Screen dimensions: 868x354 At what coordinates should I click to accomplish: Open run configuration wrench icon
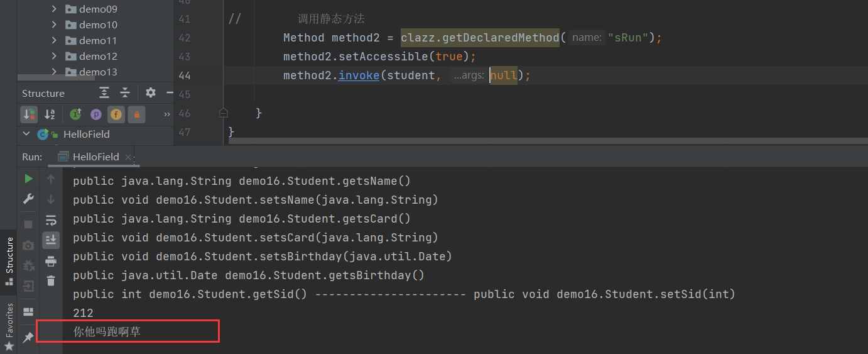(x=28, y=199)
